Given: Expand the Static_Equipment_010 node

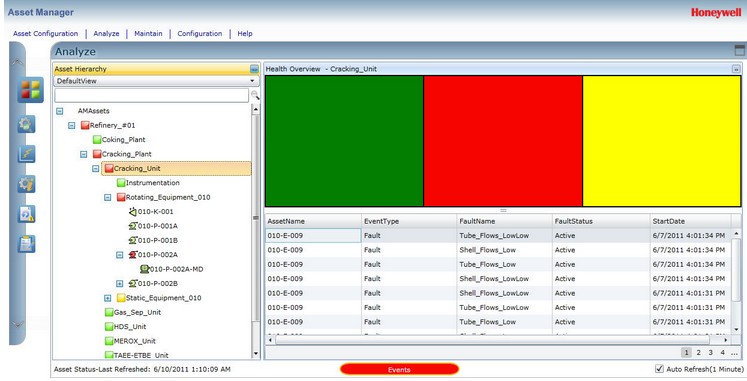Looking at the screenshot, I should [108, 298].
